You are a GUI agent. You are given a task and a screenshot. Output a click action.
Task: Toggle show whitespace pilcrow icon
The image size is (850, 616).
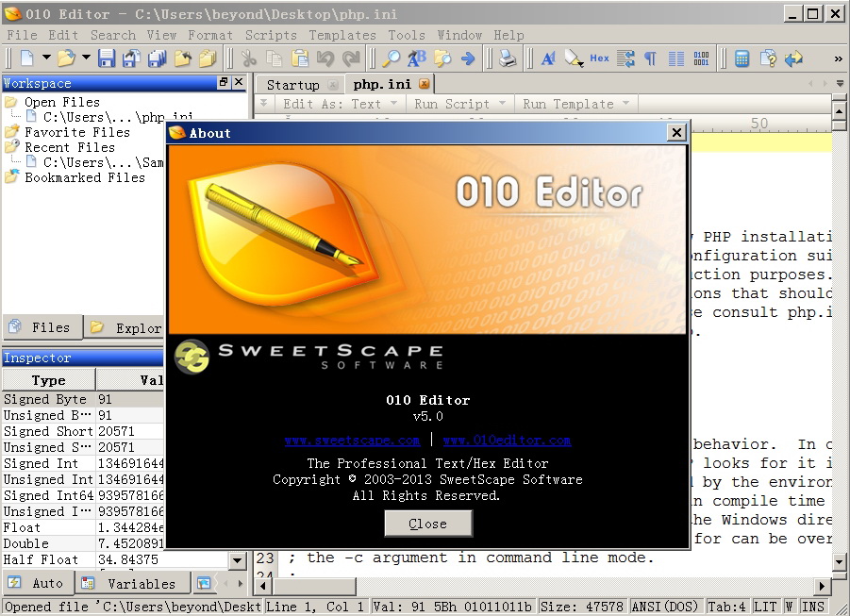click(x=650, y=58)
